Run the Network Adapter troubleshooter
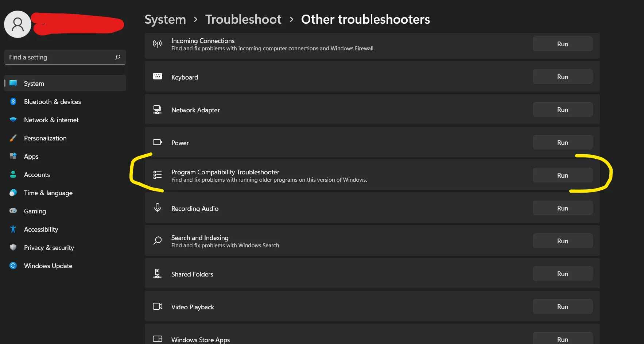The height and width of the screenshot is (344, 644). click(x=563, y=110)
